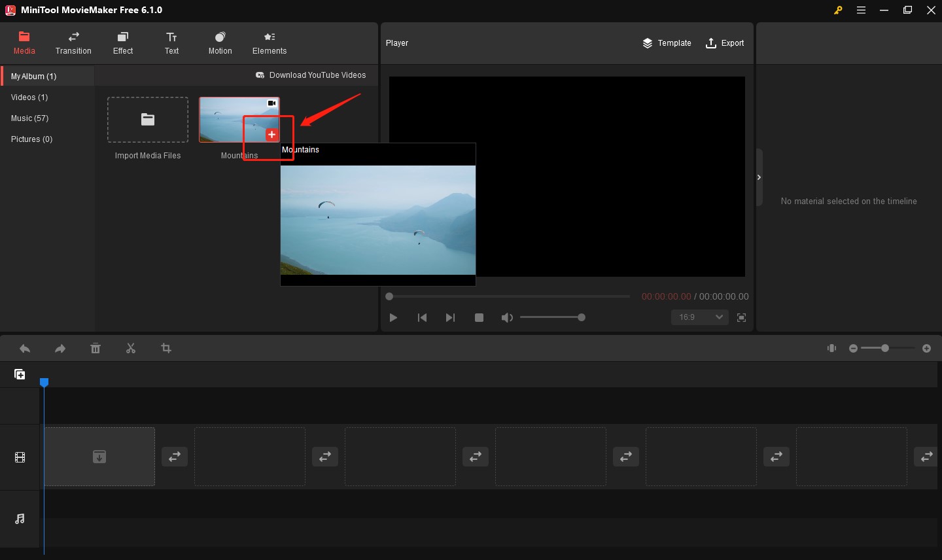Screen dimensions: 942x560
Task: Switch to the Music category in My Album
Action: pyautogui.click(x=29, y=118)
